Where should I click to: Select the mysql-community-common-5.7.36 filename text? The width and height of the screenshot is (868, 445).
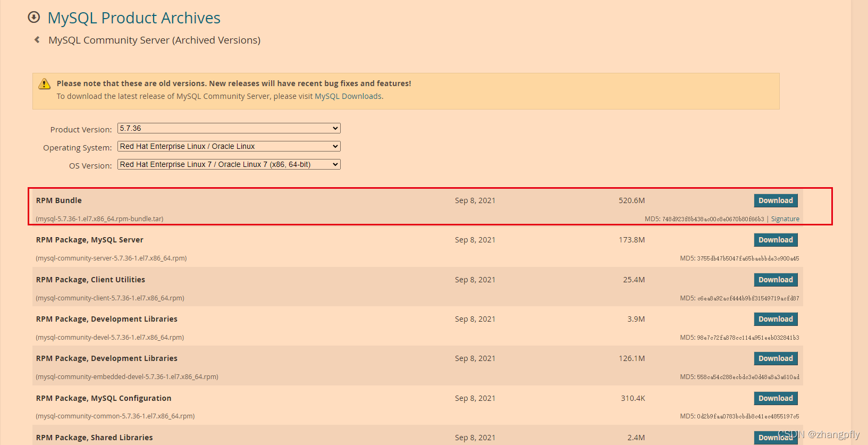[115, 416]
